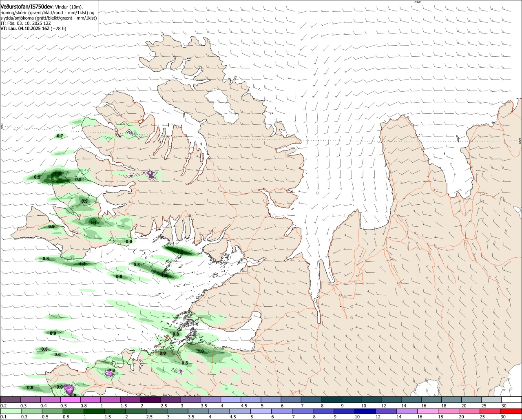Click the 'IT: Fös. 03. 10. 2025 12Z' line

[26, 23]
